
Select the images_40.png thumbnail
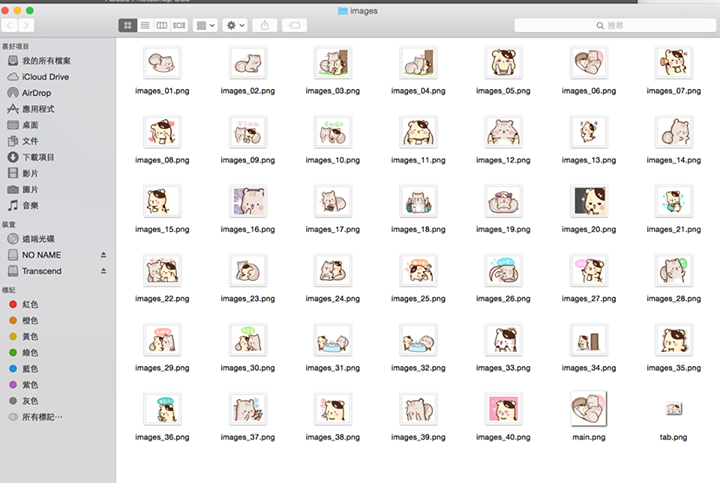tap(503, 409)
